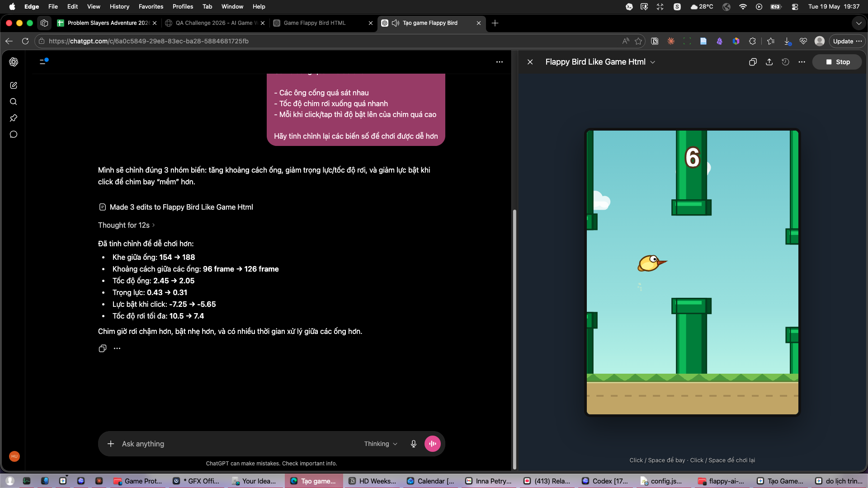Copy the canvas code with the copy icon
This screenshot has width=868, height=488.
pos(753,62)
